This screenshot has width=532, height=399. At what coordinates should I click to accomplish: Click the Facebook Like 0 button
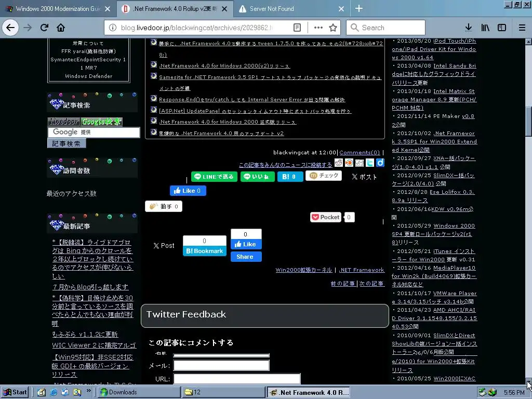click(188, 191)
